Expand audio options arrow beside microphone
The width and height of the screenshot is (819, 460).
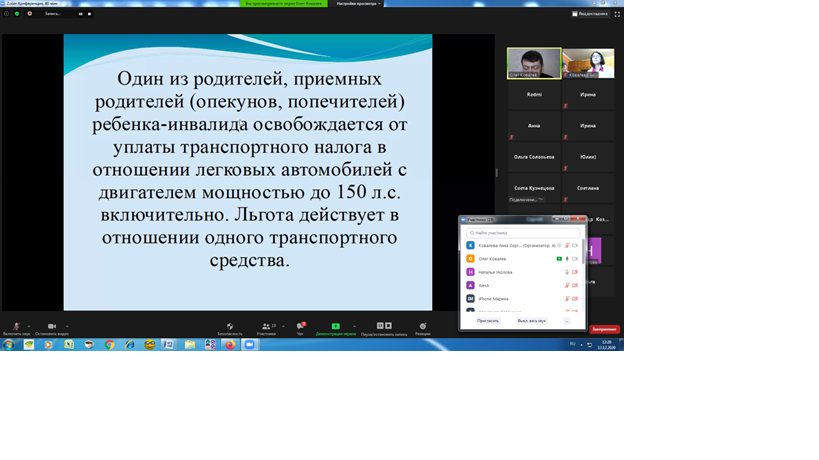[x=29, y=325]
